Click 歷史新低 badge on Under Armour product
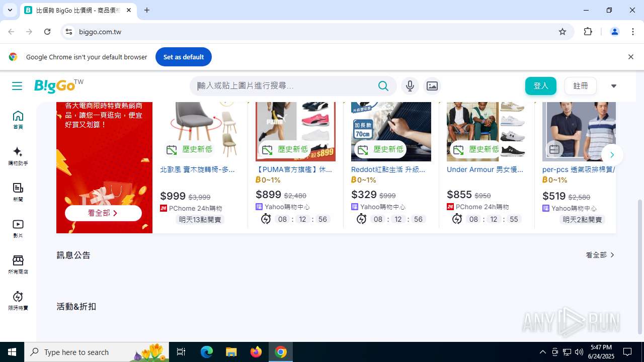 (476, 149)
